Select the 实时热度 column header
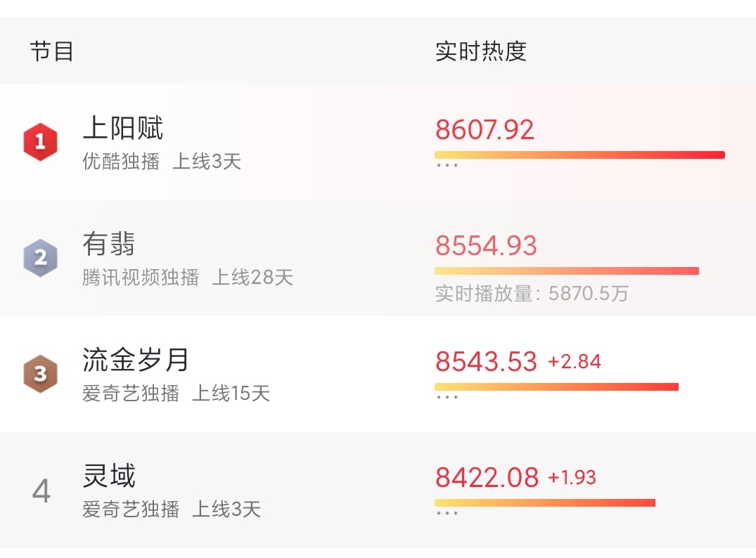This screenshot has width=756, height=558. (481, 51)
